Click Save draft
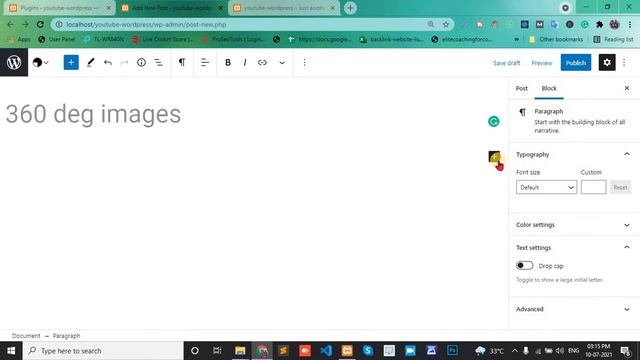This screenshot has height=360, width=640. pos(506,63)
